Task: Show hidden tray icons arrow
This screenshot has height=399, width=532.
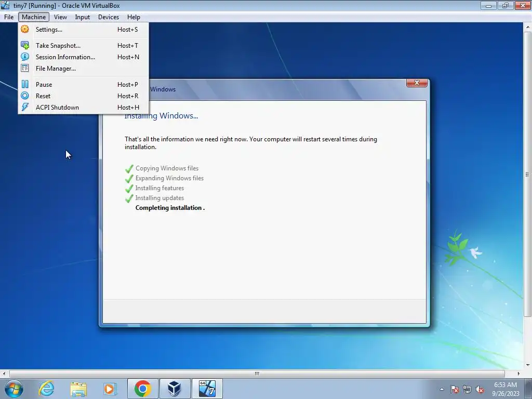Action: [442, 389]
